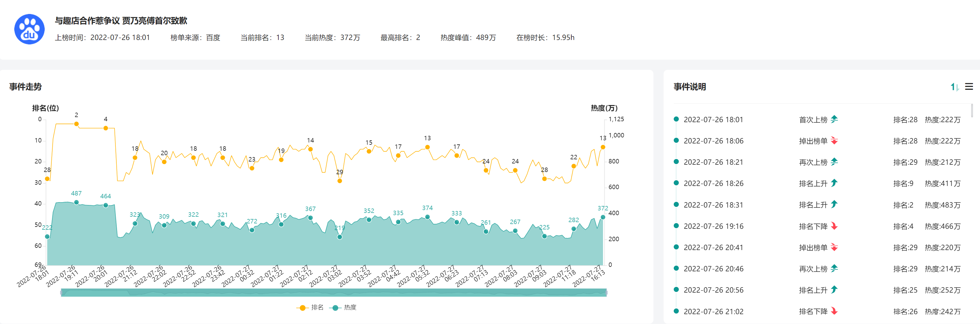Screen dimensions: 980x324
Task: Click the 18:21 再次上榜 arrow icon
Action: click(834, 162)
